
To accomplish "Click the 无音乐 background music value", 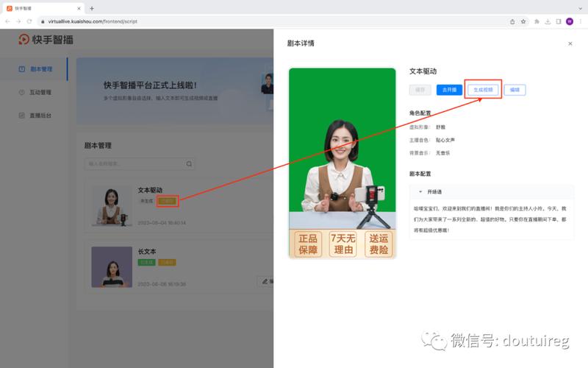I will 442,153.
